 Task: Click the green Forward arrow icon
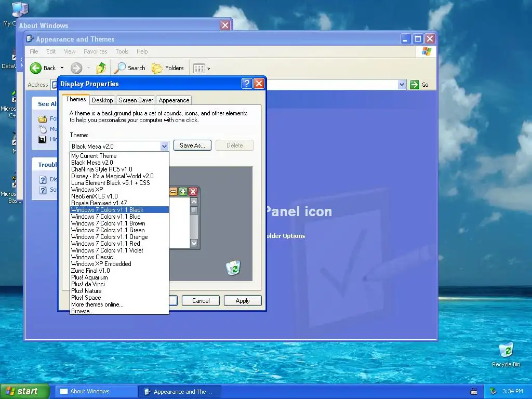(76, 68)
